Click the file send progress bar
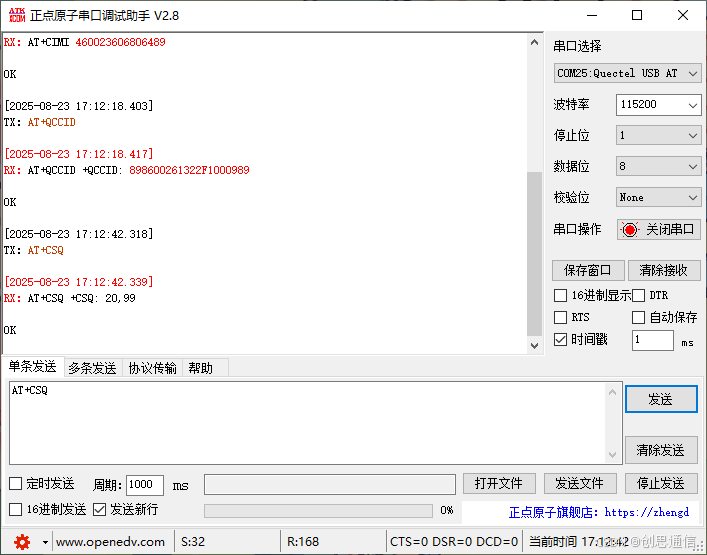707x555 pixels. (318, 510)
